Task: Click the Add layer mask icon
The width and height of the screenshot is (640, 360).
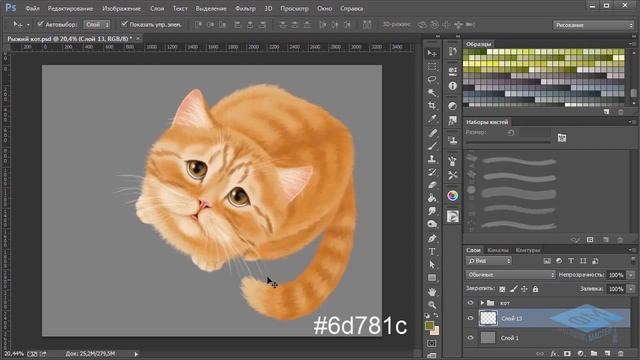Action: tap(567, 353)
